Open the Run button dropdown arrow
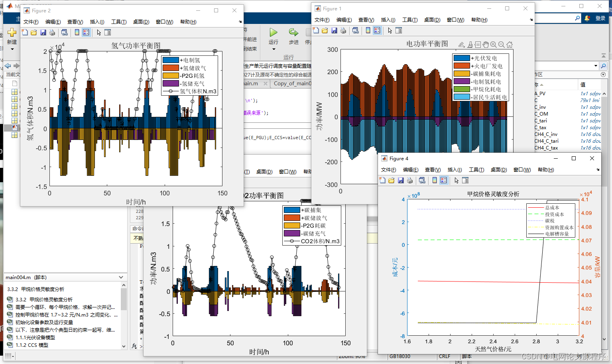Viewport: 612px width, 364px height. (x=274, y=49)
